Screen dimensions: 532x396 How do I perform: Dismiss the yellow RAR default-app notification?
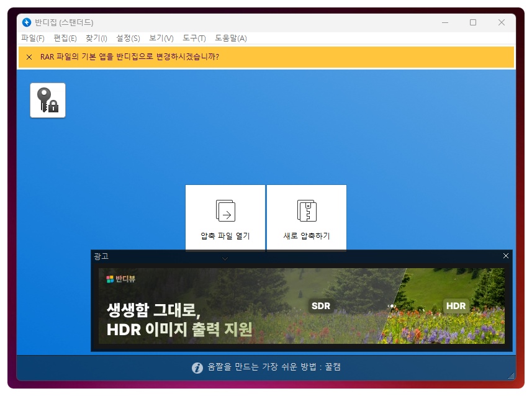pos(29,57)
